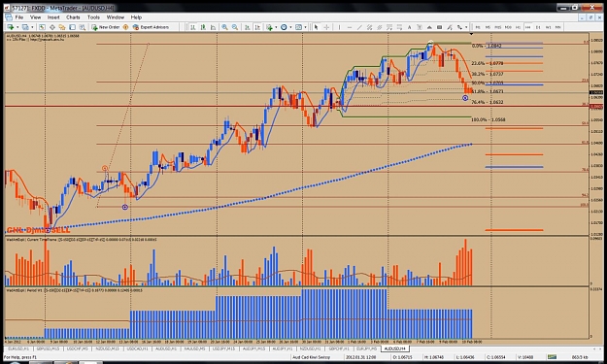Image resolution: width=607 pixels, height=364 pixels.
Task: Click the Zoom In magnifier icon
Action: [224, 27]
